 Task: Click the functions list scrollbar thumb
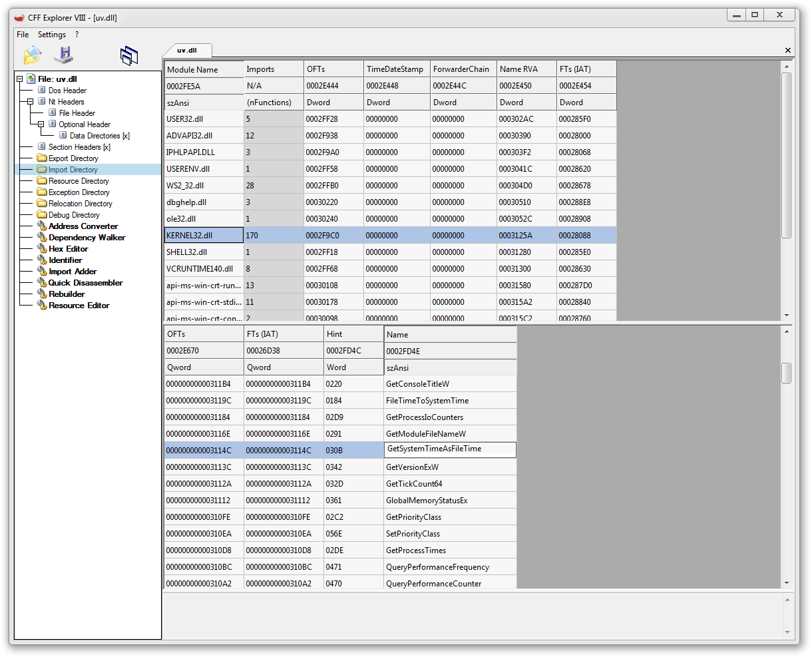(787, 373)
